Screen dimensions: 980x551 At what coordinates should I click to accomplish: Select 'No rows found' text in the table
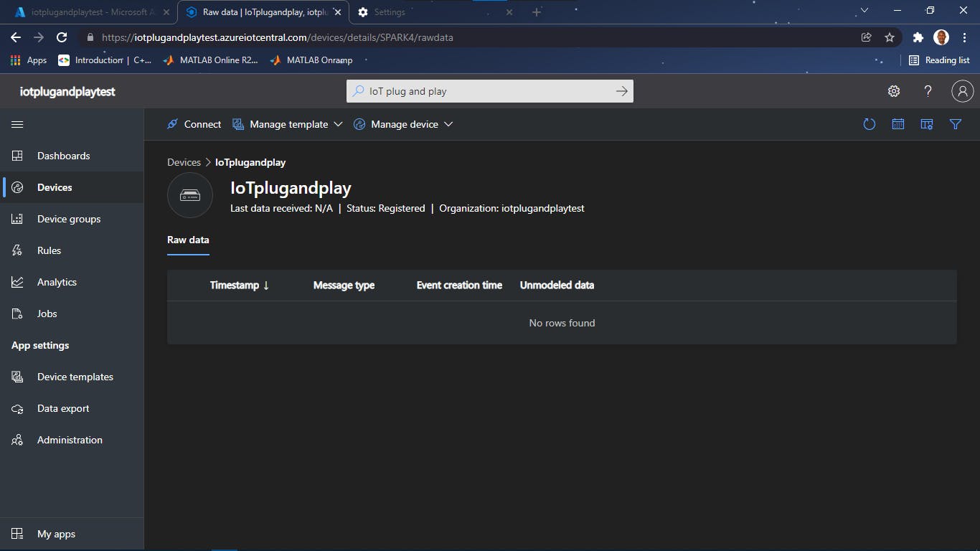[562, 323]
